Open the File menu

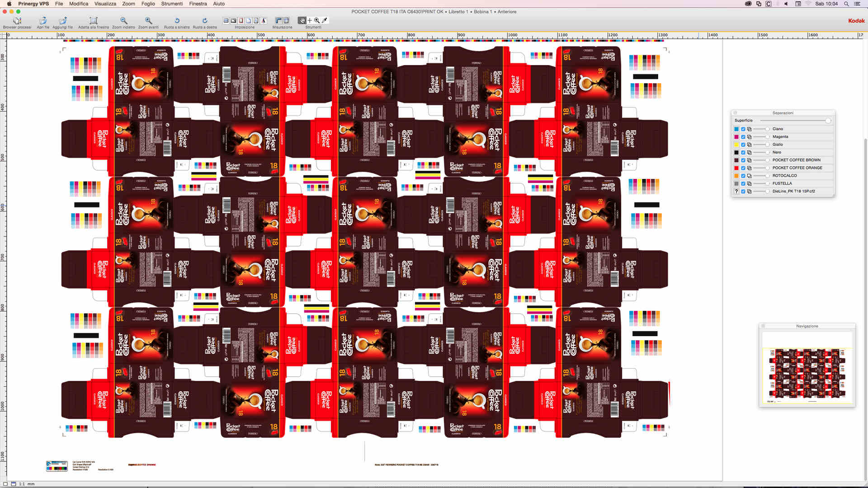point(59,4)
